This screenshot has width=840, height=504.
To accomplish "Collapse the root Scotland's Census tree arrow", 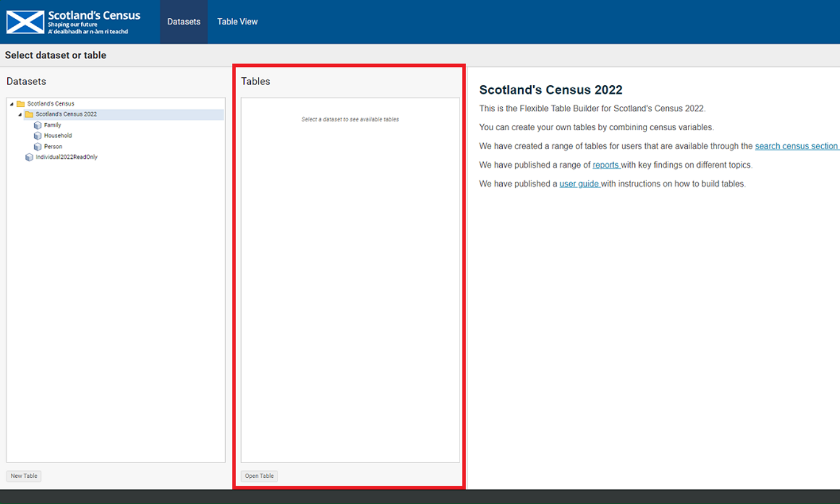I will [x=12, y=104].
